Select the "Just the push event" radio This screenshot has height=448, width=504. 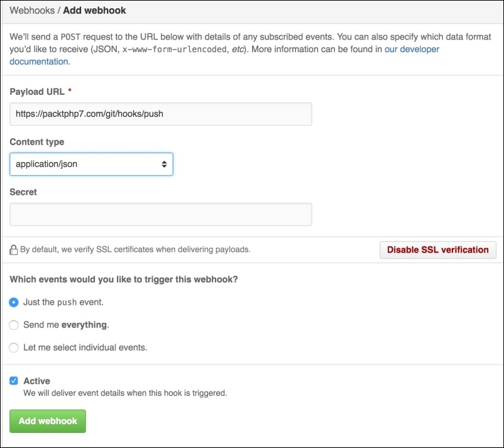click(13, 302)
